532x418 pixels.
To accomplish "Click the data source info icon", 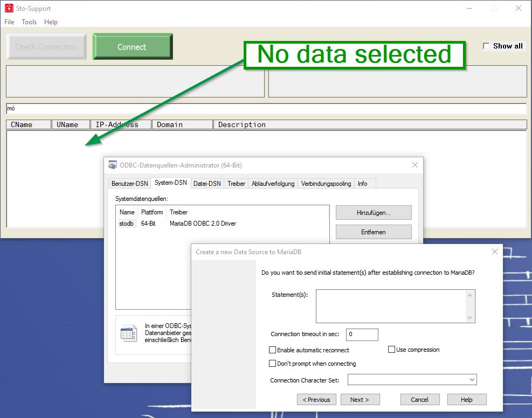I will [129, 333].
